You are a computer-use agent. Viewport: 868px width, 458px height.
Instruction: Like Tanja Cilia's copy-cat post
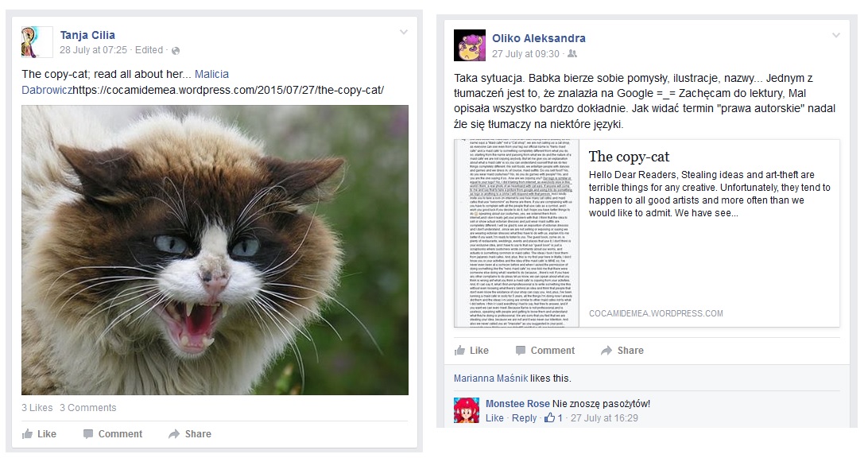(39, 433)
